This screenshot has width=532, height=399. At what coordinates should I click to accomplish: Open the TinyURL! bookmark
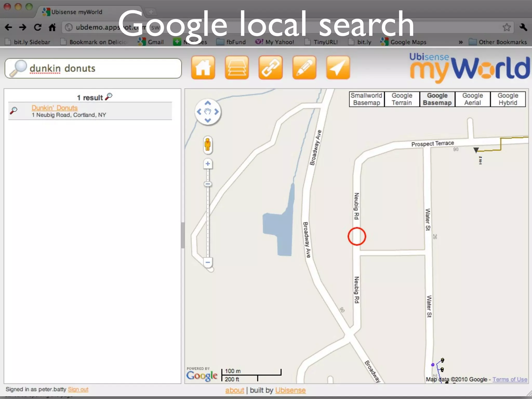point(321,42)
